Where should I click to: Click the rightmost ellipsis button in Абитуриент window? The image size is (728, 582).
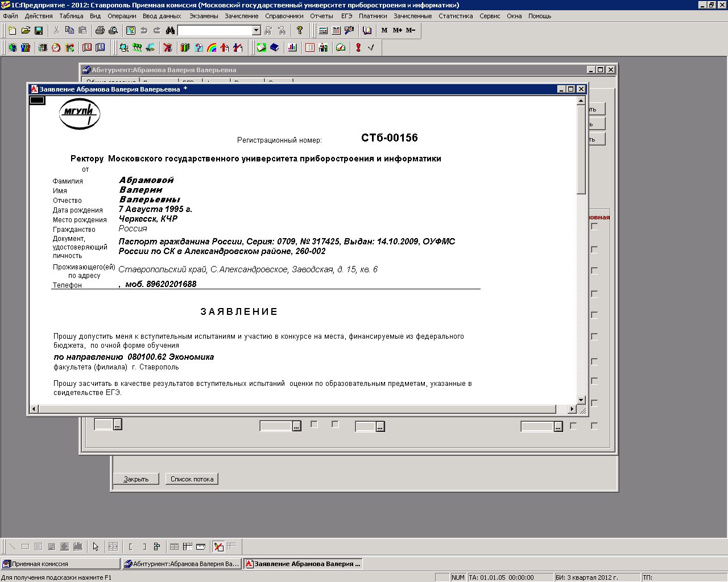(x=559, y=426)
